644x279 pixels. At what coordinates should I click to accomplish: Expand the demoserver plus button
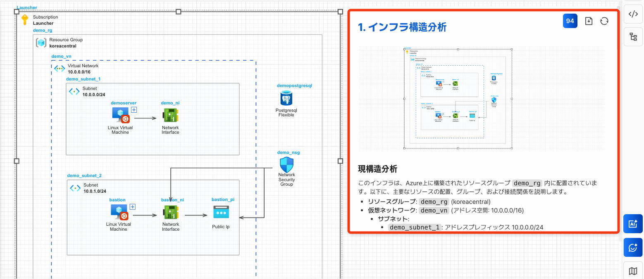(x=134, y=110)
